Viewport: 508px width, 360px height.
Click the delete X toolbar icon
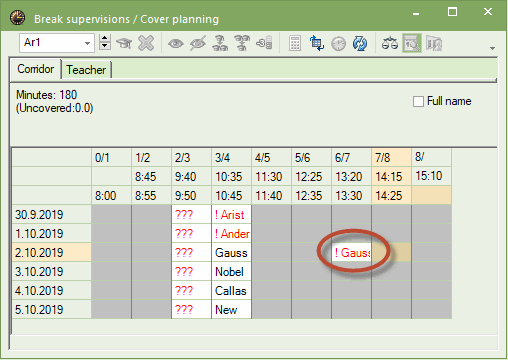pyautogui.click(x=146, y=43)
